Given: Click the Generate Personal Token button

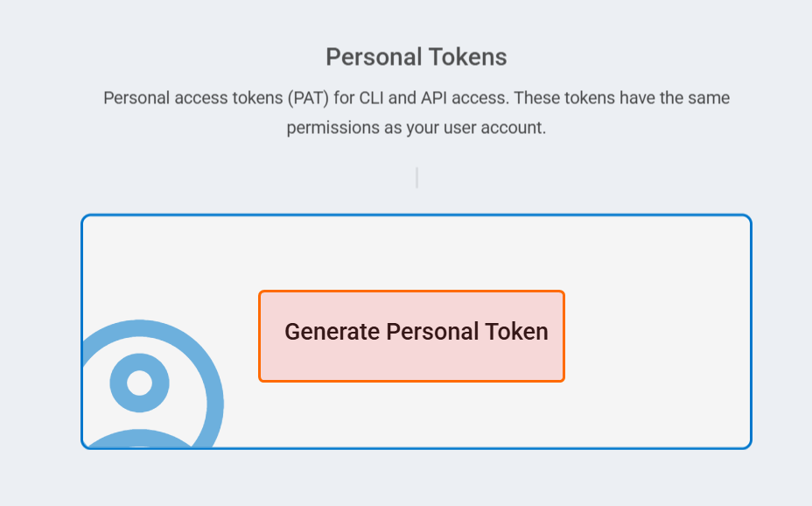Looking at the screenshot, I should click(411, 336).
